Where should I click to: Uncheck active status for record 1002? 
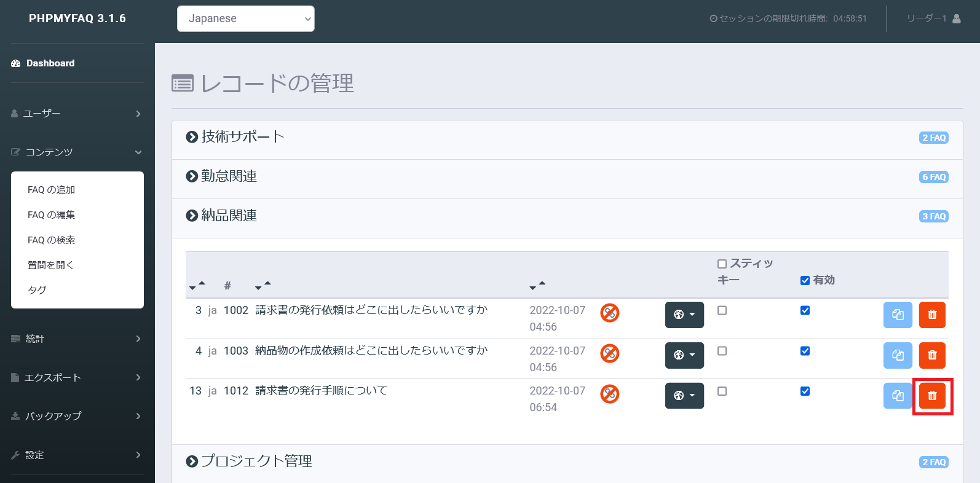pos(805,310)
